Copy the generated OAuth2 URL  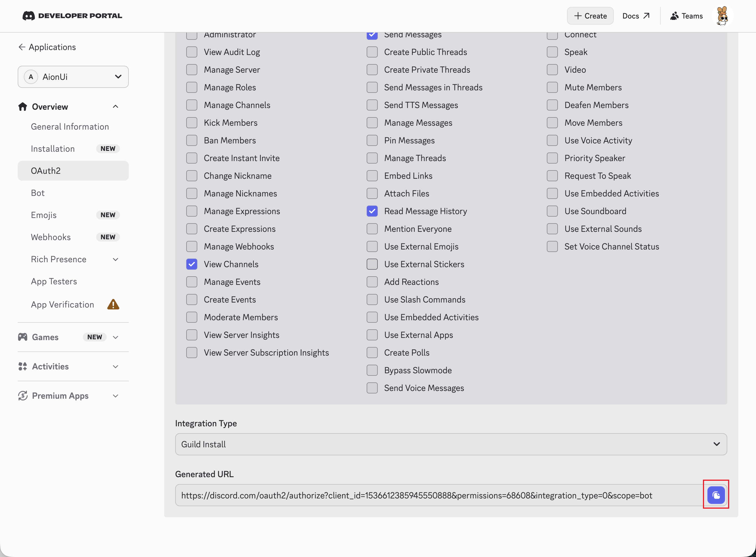pos(716,495)
